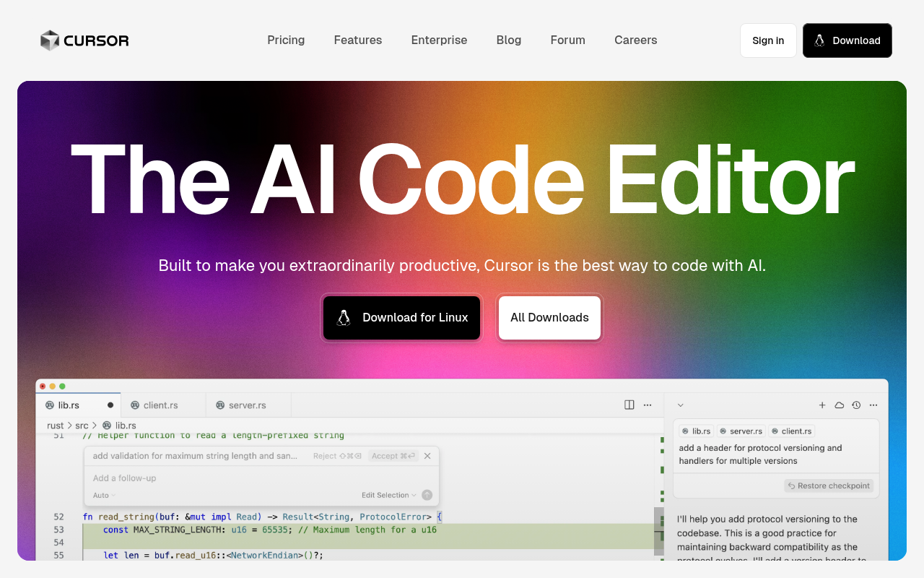
Task: Collapse the chat section with the chevron
Action: (680, 405)
